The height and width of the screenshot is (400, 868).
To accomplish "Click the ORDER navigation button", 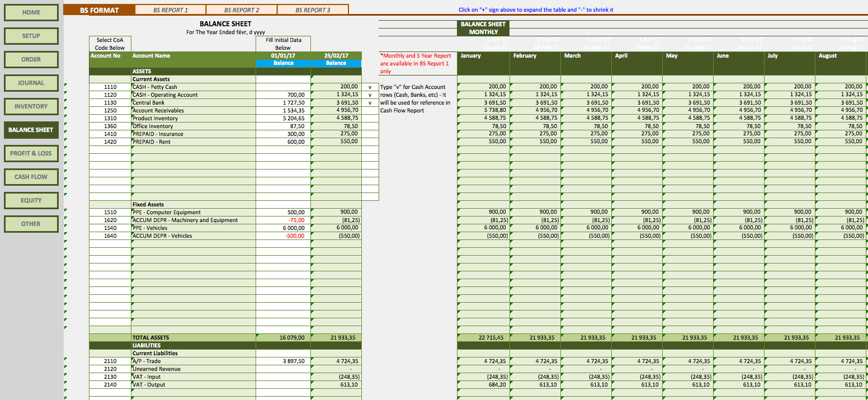I will (31, 59).
